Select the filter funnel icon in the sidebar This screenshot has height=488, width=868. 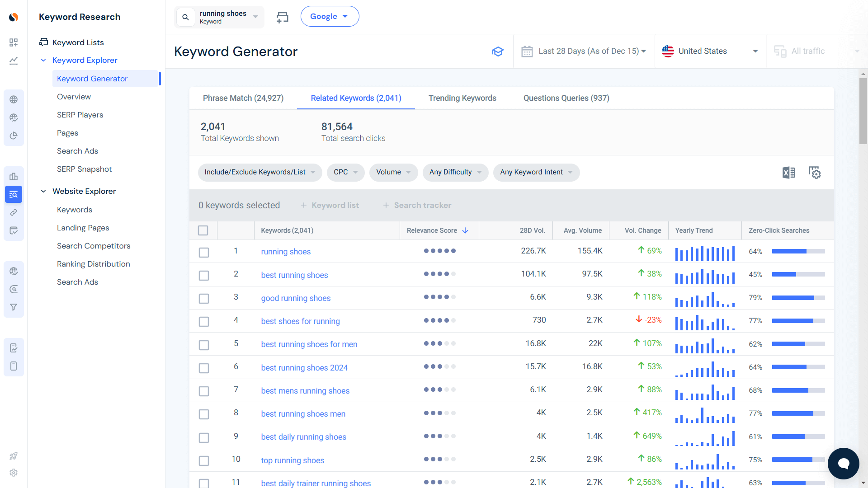[14, 307]
